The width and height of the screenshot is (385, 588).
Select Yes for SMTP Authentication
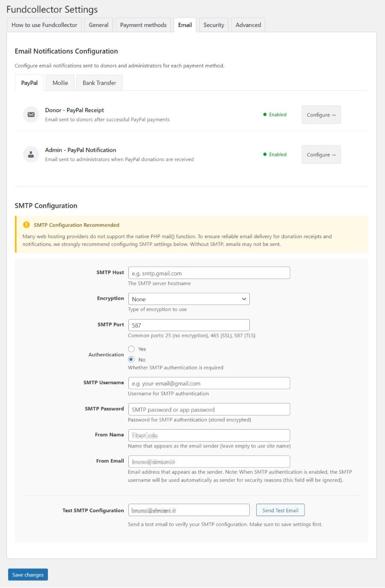pyautogui.click(x=131, y=349)
